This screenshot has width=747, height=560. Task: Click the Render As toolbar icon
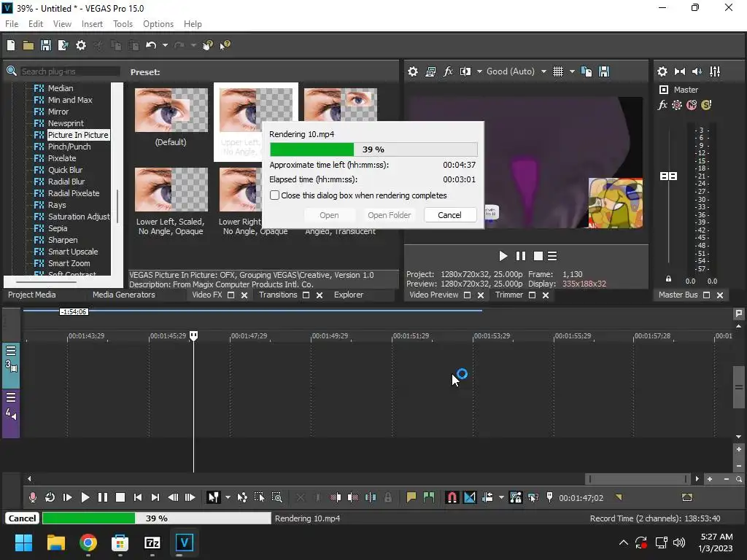click(x=63, y=45)
